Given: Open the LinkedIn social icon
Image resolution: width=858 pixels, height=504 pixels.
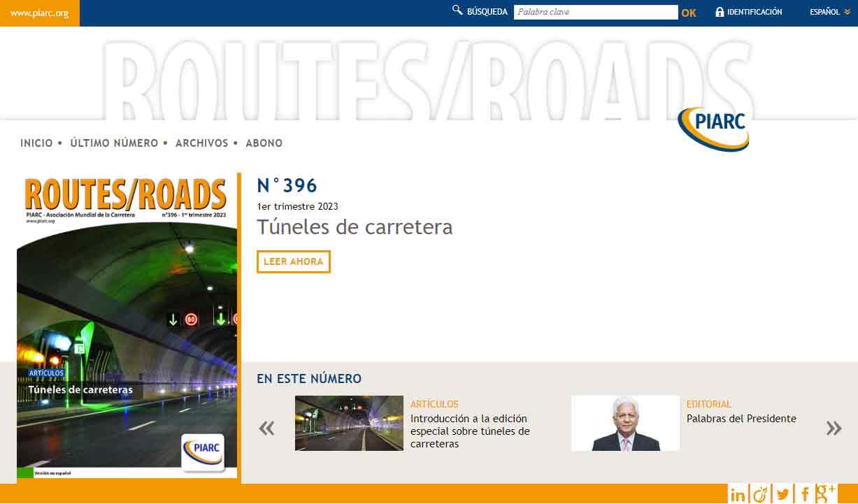Looking at the screenshot, I should (738, 494).
